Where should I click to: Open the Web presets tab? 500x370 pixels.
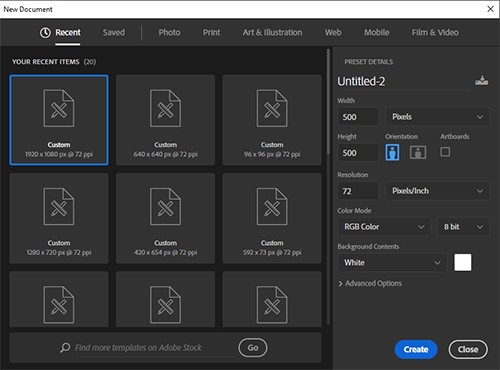[333, 32]
